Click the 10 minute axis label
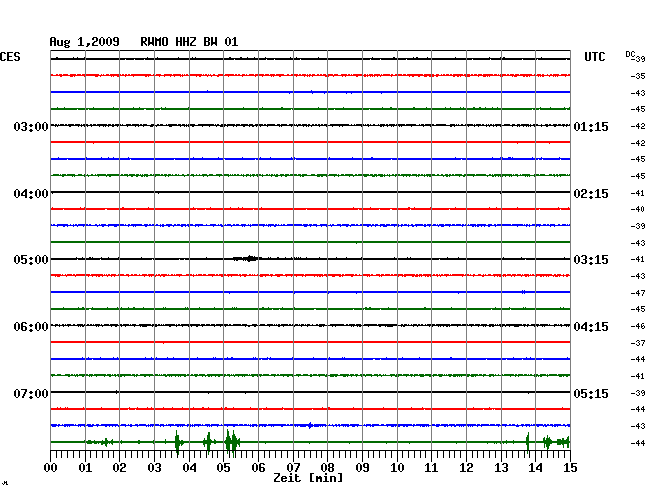This screenshot has width=650, height=494. [397, 467]
